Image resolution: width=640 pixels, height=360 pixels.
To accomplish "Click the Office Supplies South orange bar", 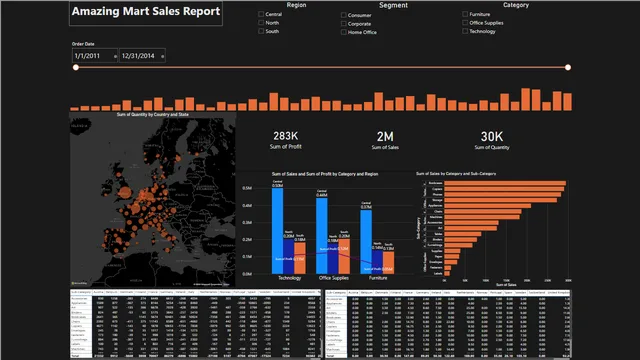I will point(344,256).
